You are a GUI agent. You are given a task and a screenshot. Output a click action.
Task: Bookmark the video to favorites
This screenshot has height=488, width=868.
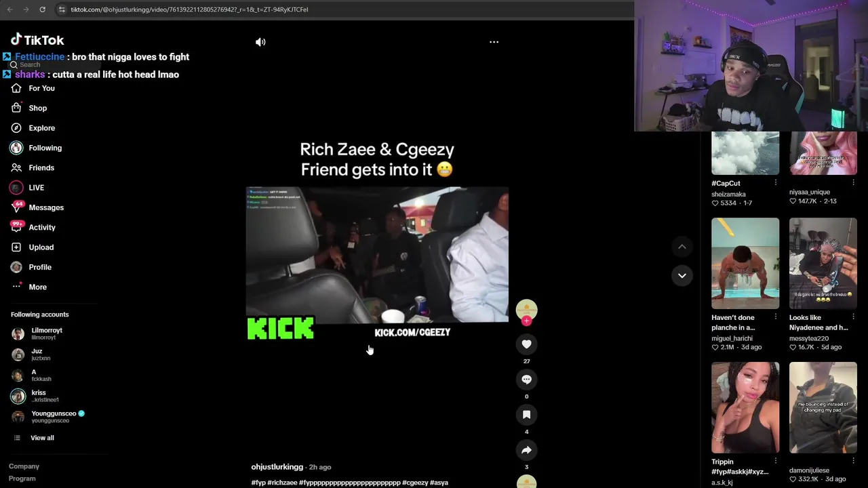tap(526, 415)
